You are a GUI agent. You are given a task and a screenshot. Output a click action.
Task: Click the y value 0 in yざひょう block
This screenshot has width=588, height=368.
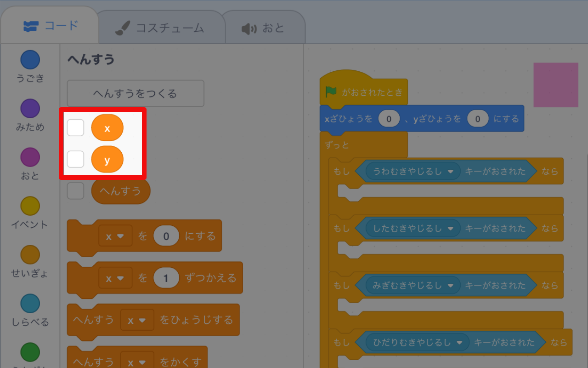[x=478, y=119]
